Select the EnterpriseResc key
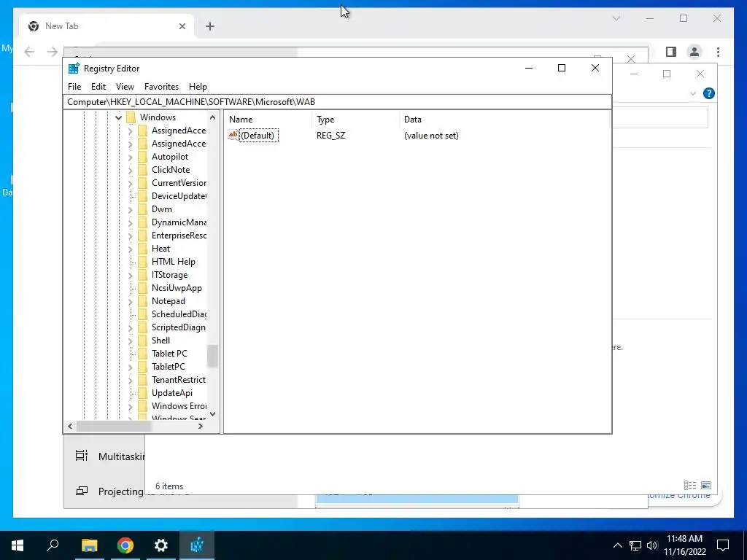Viewport: 747px width, 560px height. click(x=179, y=236)
